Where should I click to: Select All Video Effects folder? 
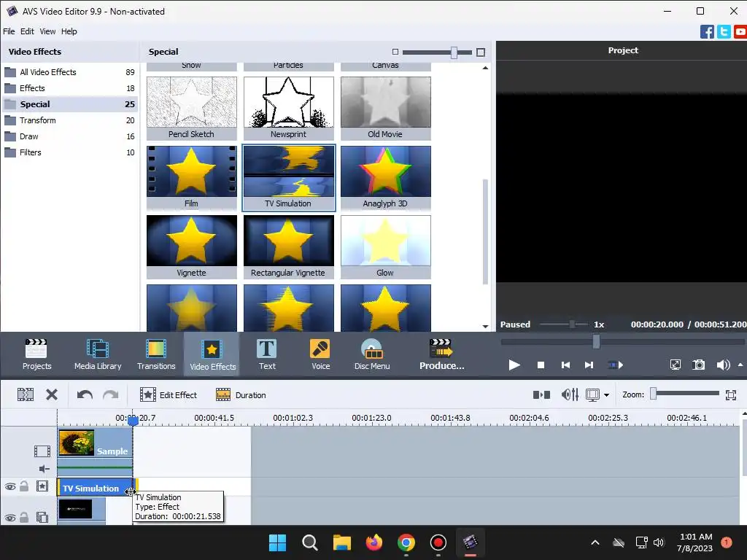click(69, 72)
